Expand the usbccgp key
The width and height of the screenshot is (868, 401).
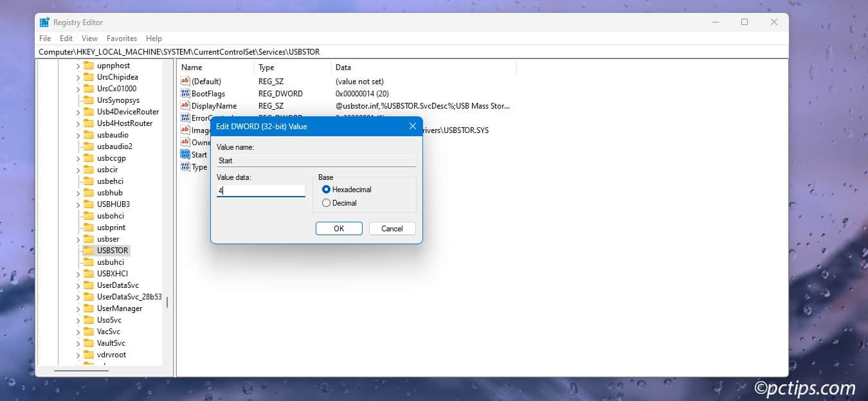coord(78,158)
